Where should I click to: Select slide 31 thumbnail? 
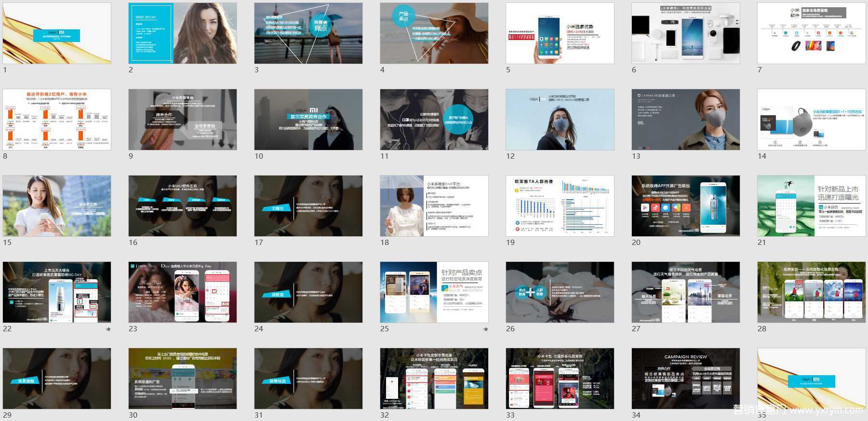point(308,379)
